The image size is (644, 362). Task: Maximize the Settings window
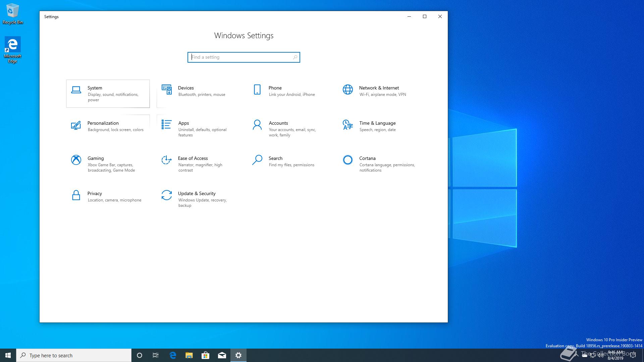425,16
